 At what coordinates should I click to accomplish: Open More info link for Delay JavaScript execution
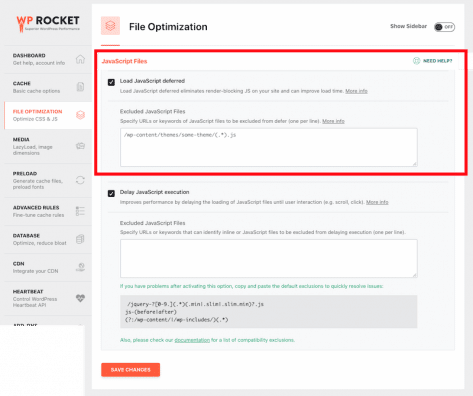click(x=377, y=202)
